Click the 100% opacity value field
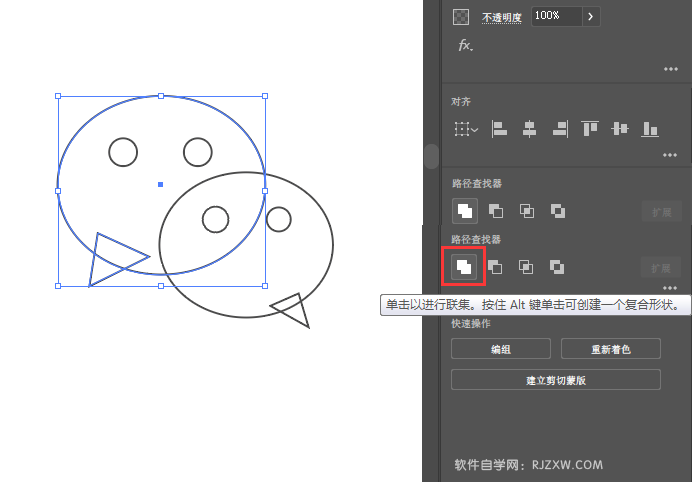 (x=557, y=16)
